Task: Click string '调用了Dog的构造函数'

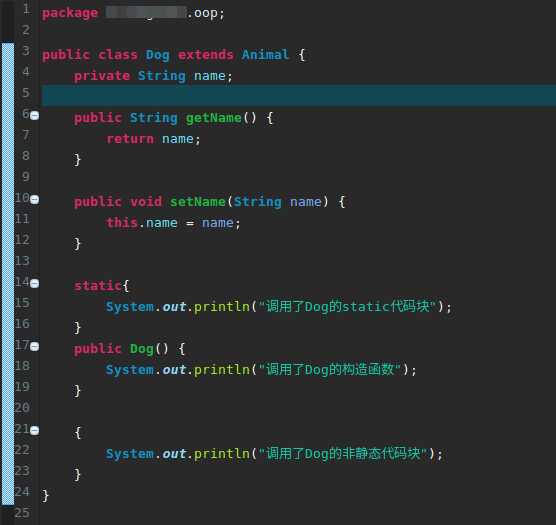Action: [x=329, y=369]
